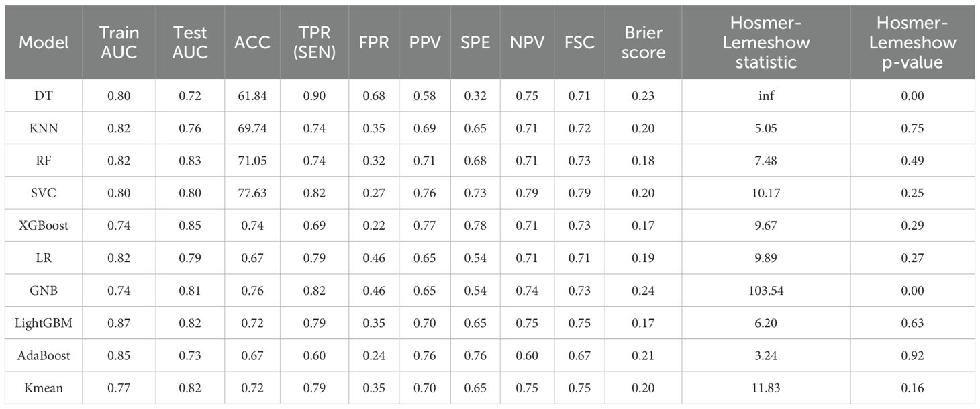This screenshot has height=409, width=980.
Task: Select the FSC column header
Action: click(579, 43)
